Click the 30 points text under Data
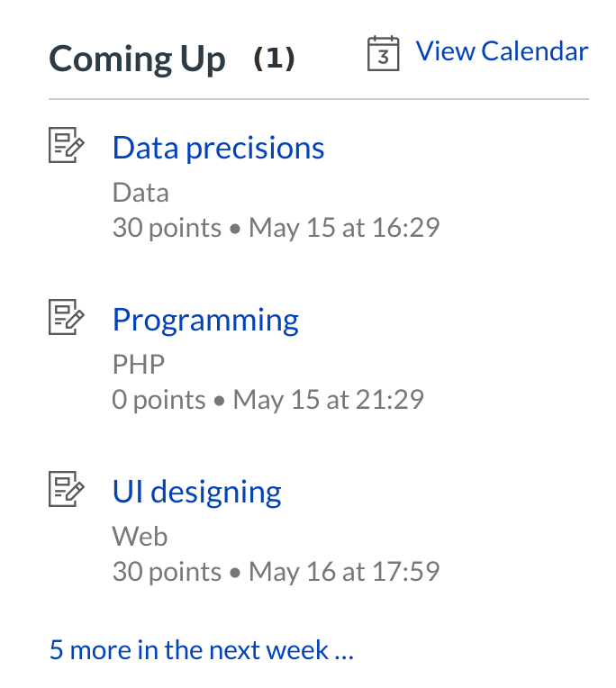This screenshot has width=616, height=688. (167, 227)
